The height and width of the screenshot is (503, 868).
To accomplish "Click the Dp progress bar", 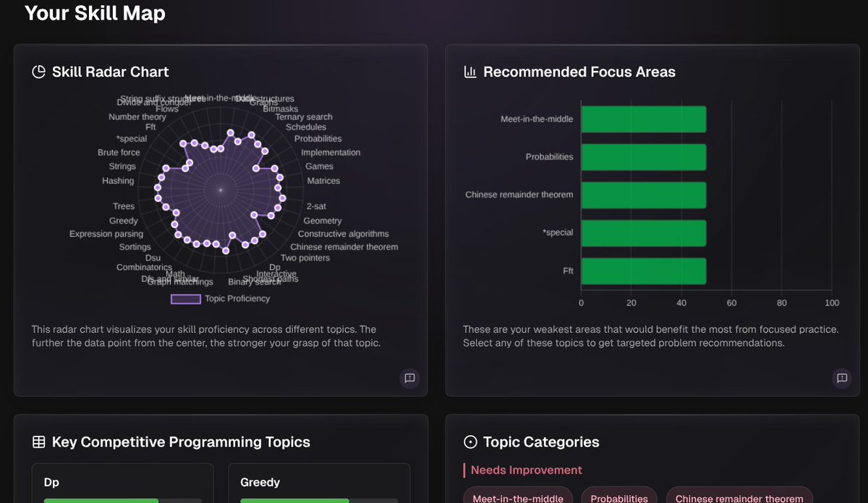I will click(123, 500).
